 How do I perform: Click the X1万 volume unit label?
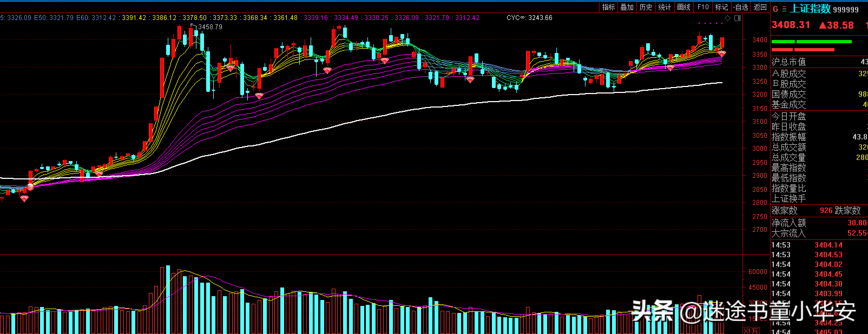[751, 331]
